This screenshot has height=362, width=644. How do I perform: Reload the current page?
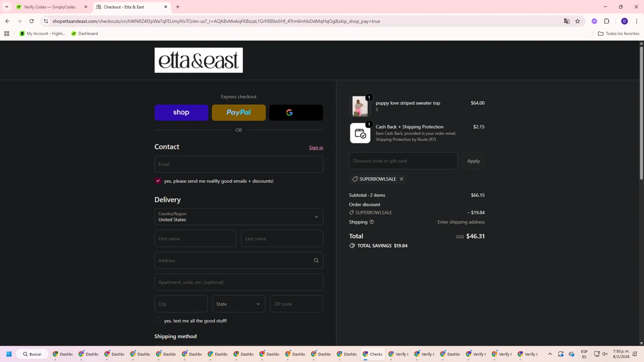[x=31, y=21]
